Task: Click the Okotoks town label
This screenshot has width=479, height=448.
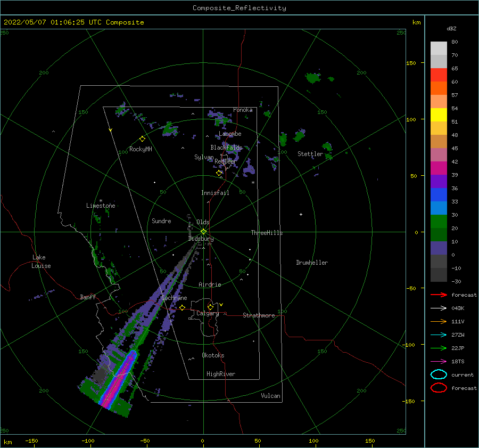Action: click(213, 355)
